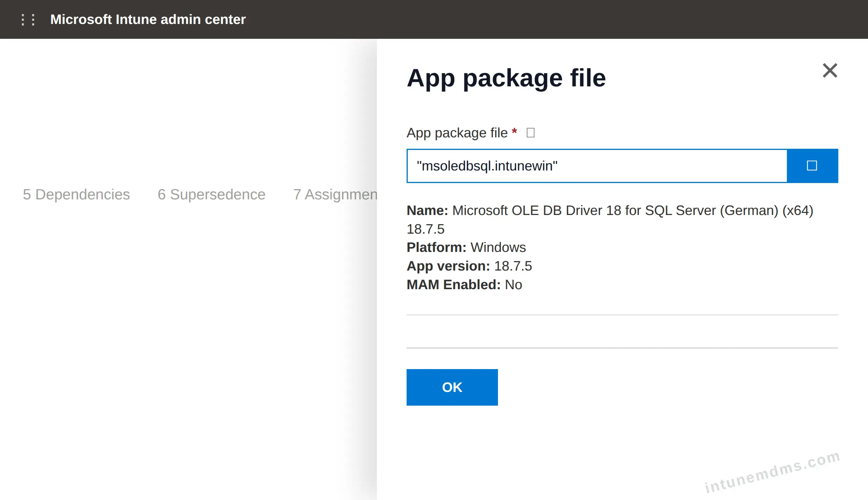Switch to the 5 Dependencies step
The image size is (868, 500).
click(x=76, y=194)
